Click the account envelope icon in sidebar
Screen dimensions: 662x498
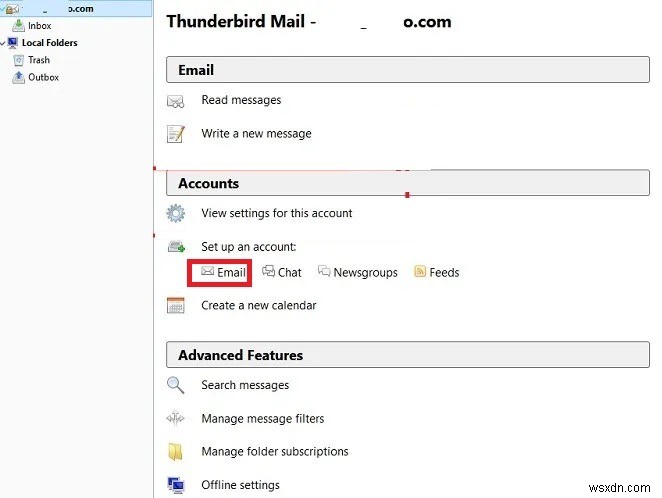coord(12,8)
